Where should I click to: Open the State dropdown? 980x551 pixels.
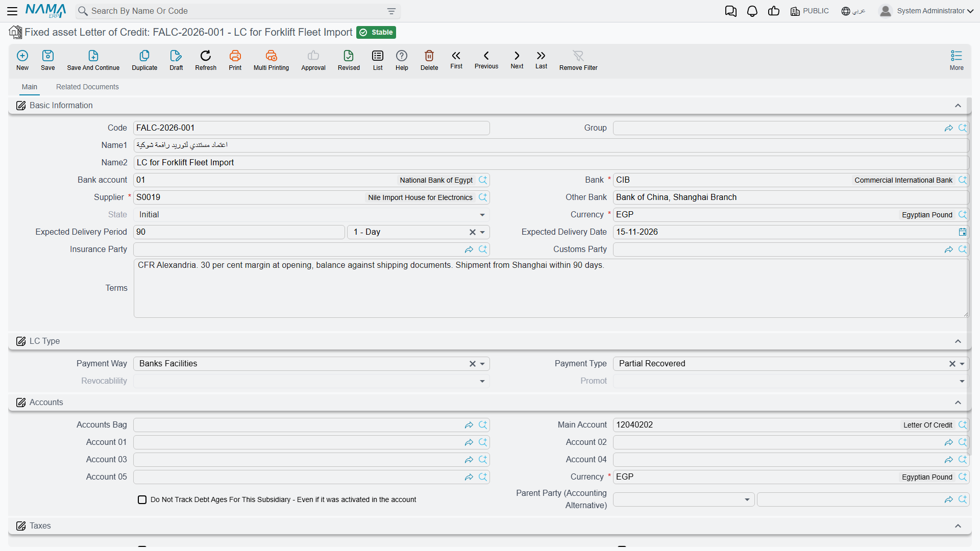[482, 215]
